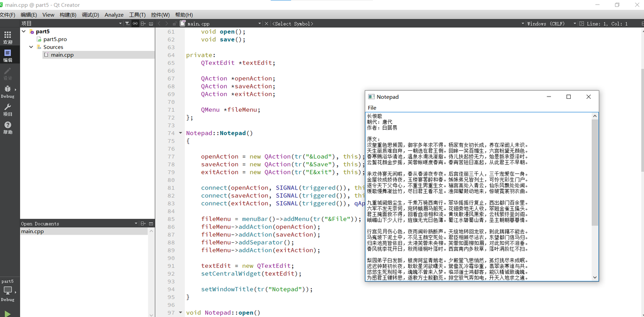Go back in editor navigation history

pyautogui.click(x=160, y=24)
